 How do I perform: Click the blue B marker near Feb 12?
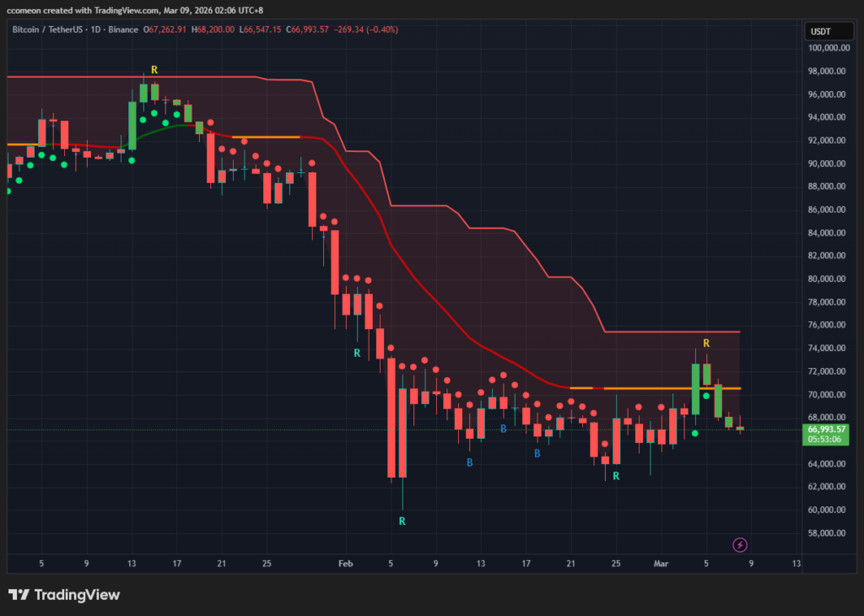[469, 462]
